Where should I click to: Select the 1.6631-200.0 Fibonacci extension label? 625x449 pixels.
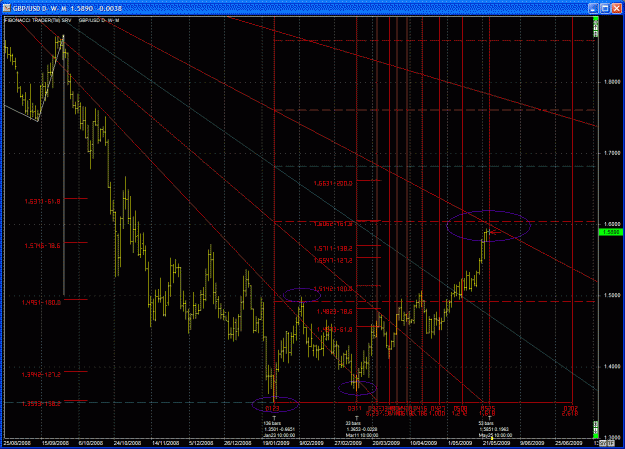pyautogui.click(x=333, y=184)
